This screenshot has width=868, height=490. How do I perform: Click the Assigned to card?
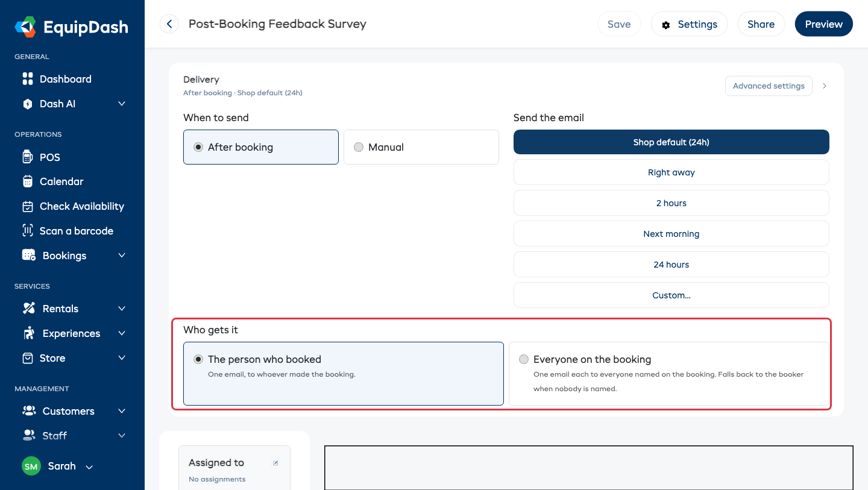point(234,468)
